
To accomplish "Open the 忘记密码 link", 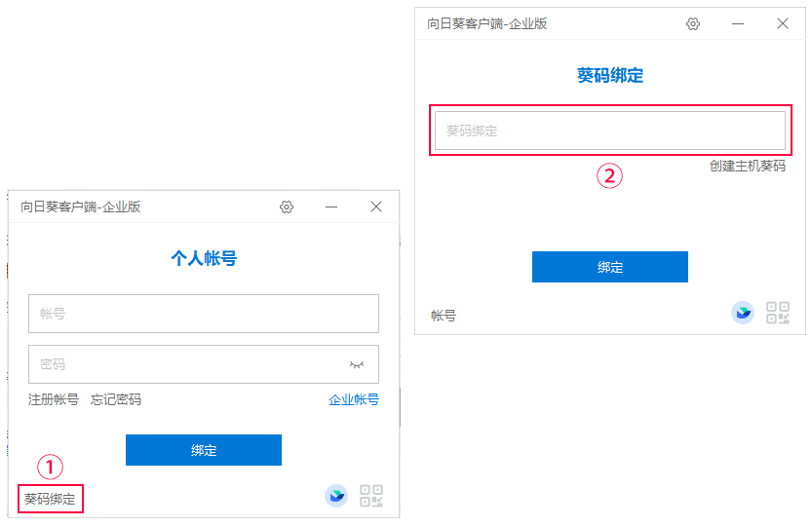I will tap(116, 399).
